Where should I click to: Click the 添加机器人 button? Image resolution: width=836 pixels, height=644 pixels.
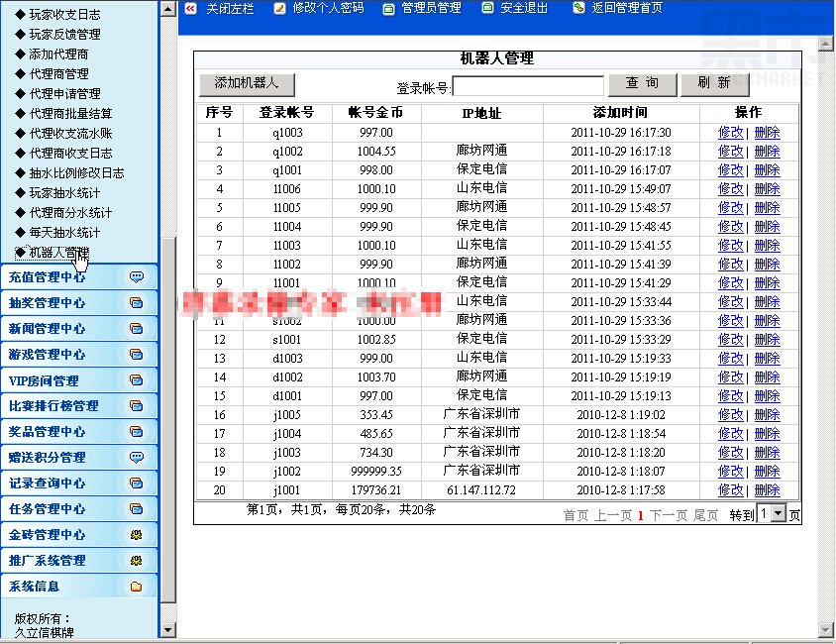point(247,85)
